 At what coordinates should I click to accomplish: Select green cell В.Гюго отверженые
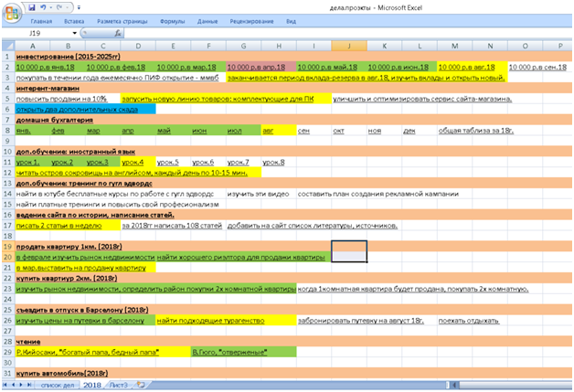tap(243, 353)
